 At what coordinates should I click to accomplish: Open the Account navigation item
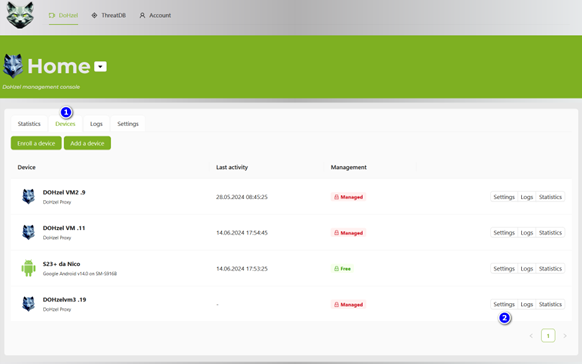pos(155,15)
